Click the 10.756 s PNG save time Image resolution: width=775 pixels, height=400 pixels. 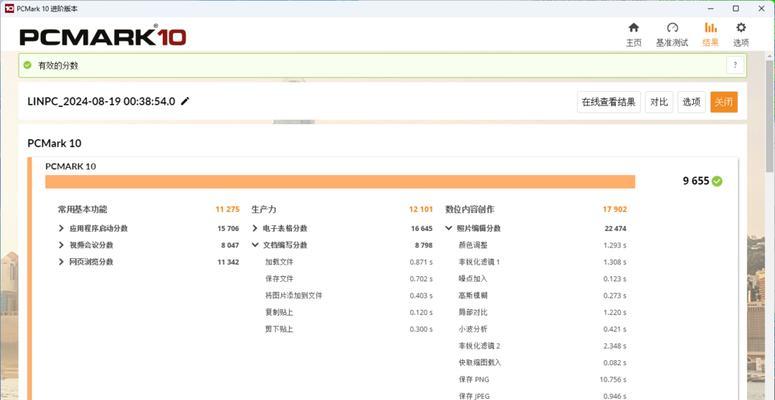pyautogui.click(x=613, y=380)
